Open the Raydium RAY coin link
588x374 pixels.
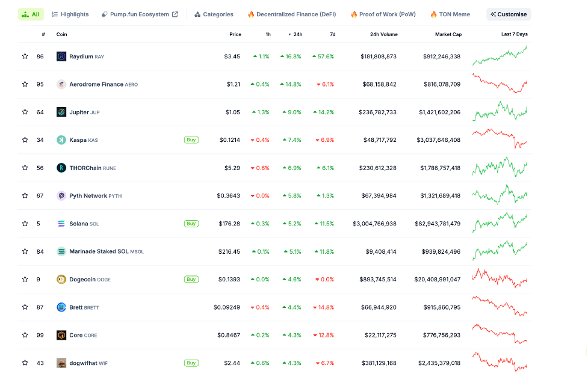[87, 56]
